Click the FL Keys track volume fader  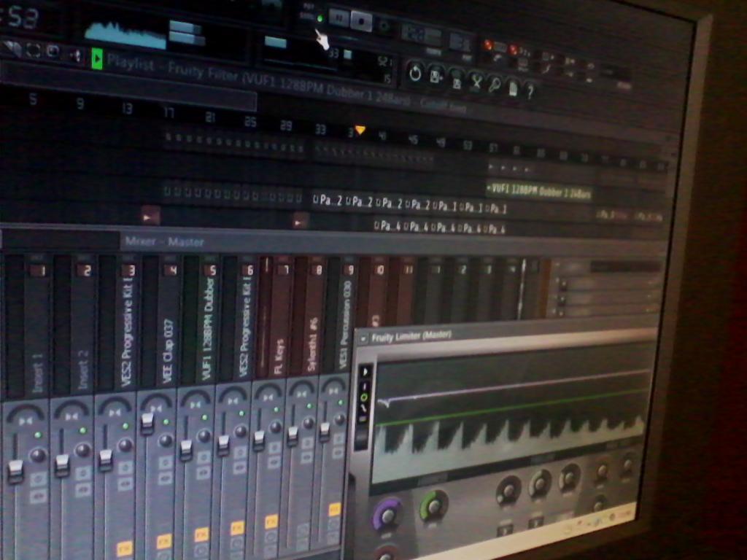click(x=259, y=440)
